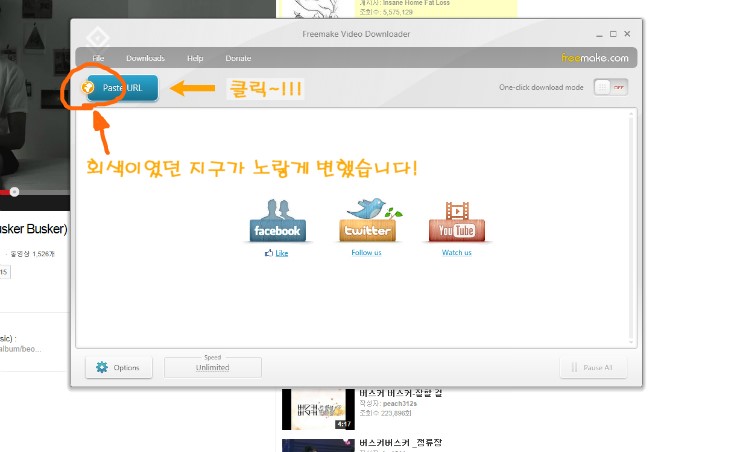Click the Follow us link
This screenshot has height=452, width=740.
pyautogui.click(x=366, y=253)
